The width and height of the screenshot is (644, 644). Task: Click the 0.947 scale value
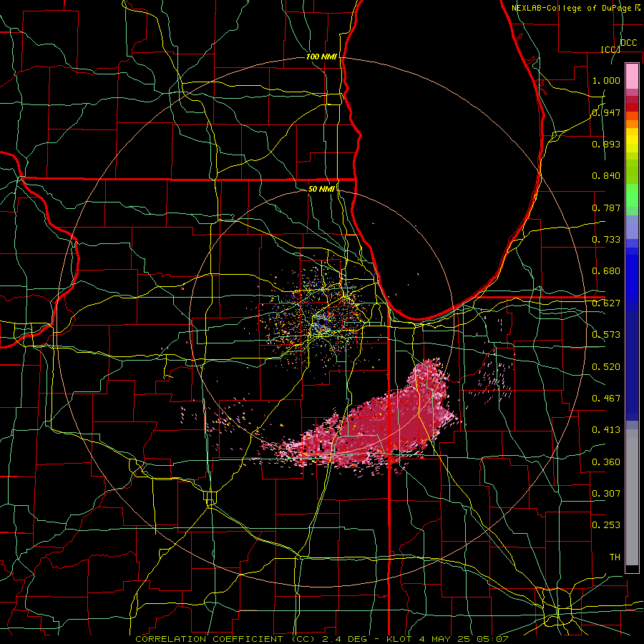[x=606, y=112]
